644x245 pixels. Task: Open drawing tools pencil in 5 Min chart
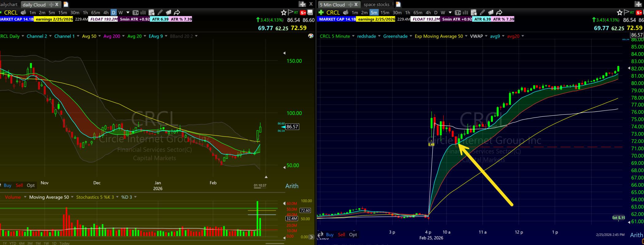pyautogui.click(x=482, y=12)
